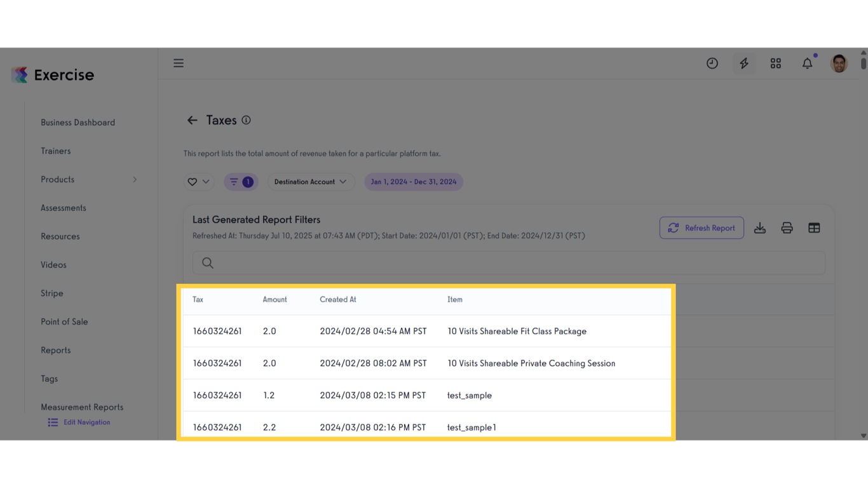
Task: Open Videos in sidebar
Action: (53, 265)
